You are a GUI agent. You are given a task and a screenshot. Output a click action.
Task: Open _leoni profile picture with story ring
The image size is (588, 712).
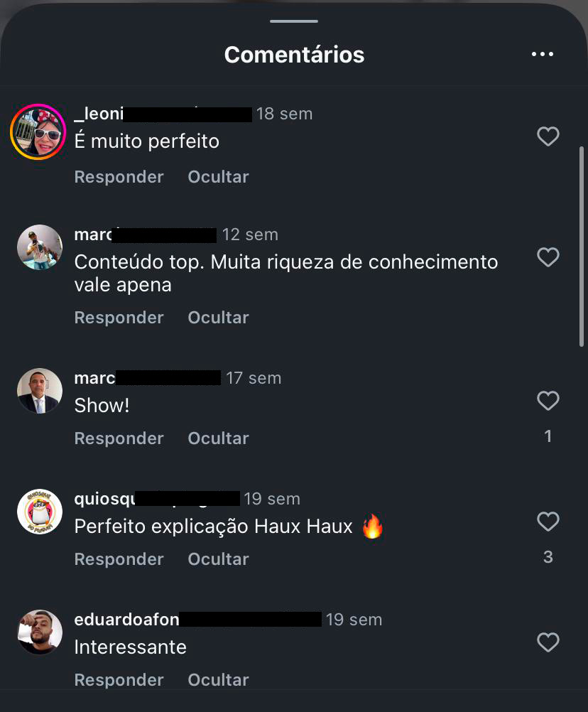coord(38,131)
